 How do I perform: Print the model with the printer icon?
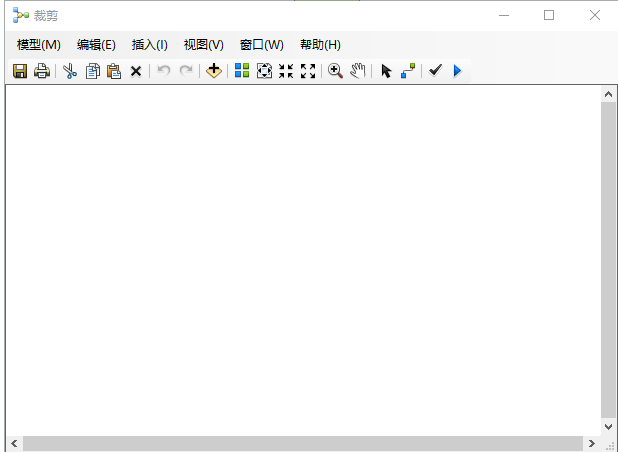[x=42, y=71]
